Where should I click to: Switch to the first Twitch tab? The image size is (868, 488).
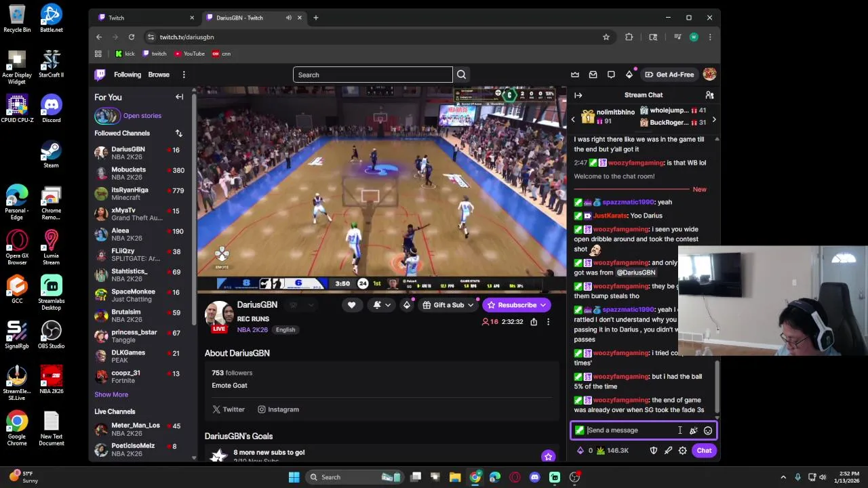pyautogui.click(x=145, y=18)
